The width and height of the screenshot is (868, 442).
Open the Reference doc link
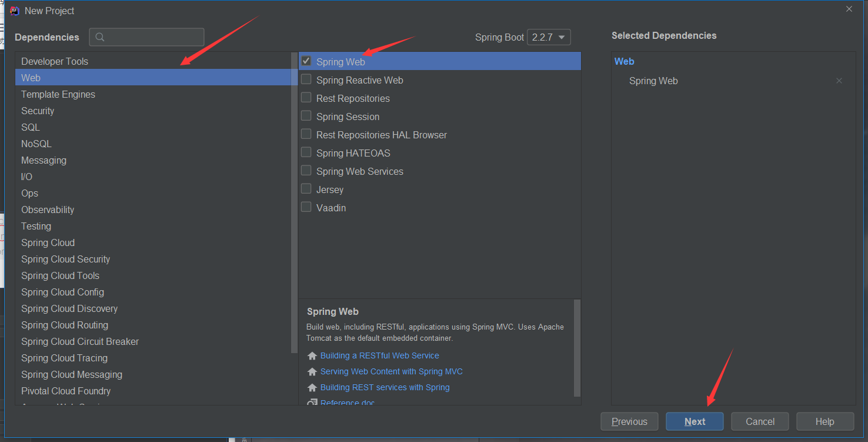348,403
